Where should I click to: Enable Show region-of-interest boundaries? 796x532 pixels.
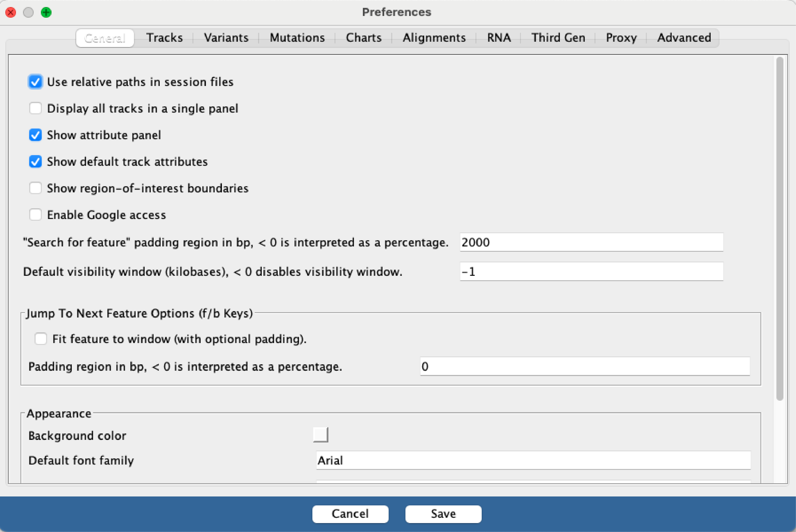(x=35, y=188)
